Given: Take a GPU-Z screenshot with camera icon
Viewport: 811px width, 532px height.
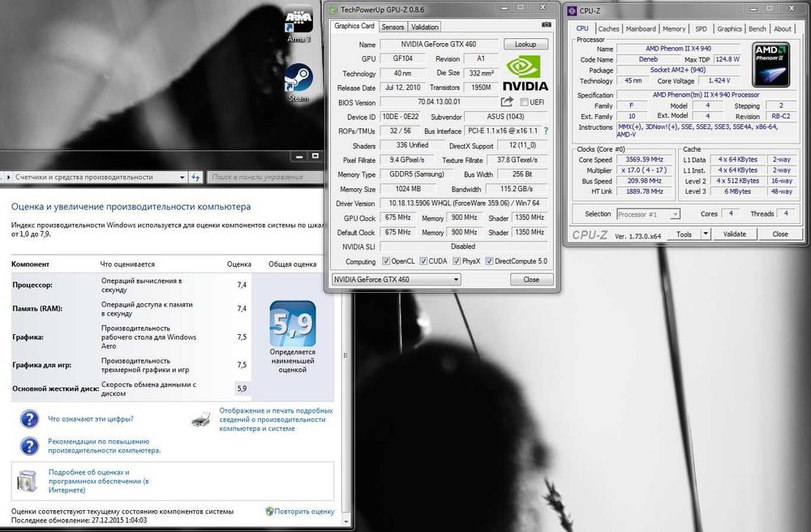Looking at the screenshot, I should coord(546,24).
